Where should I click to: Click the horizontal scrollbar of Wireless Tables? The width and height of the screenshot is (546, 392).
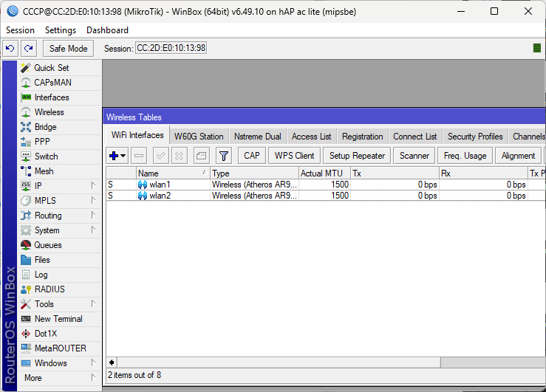pos(279,362)
